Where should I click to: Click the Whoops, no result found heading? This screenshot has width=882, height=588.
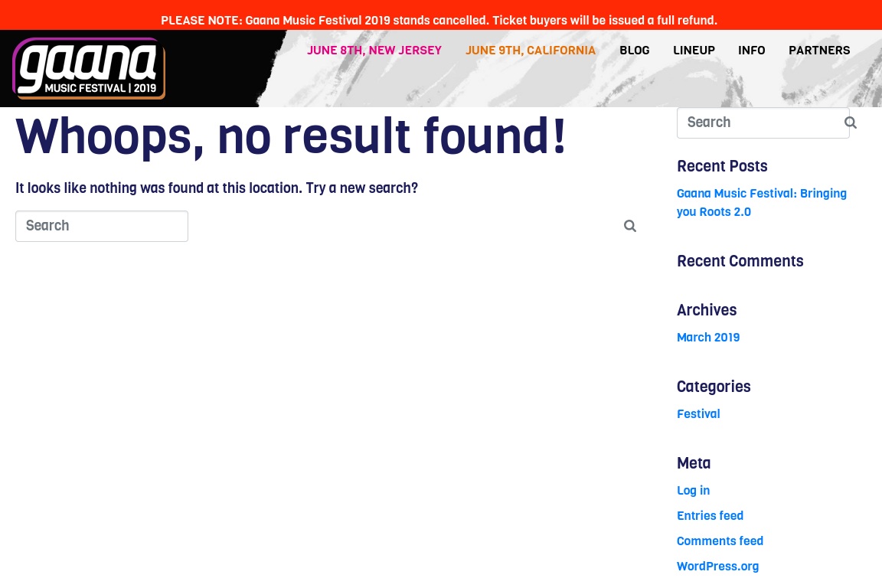[x=291, y=136]
